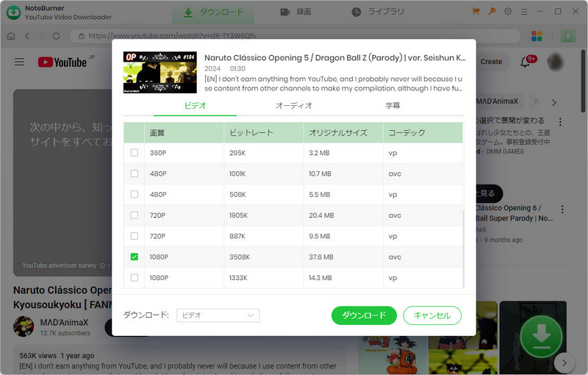This screenshot has width=588, height=375.
Task: Go to browser home page icon
Action: point(11,36)
